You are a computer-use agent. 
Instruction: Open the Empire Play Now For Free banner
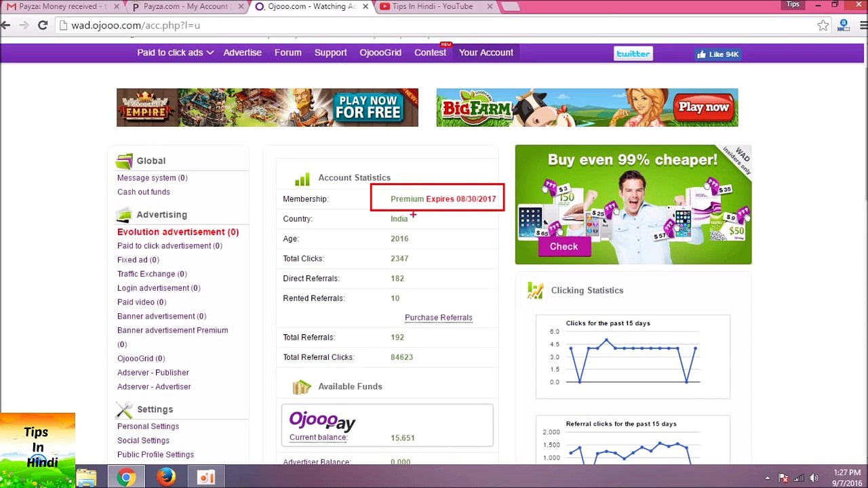click(x=267, y=107)
